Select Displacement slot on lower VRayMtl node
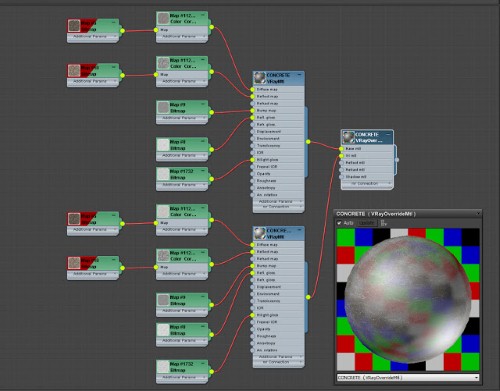 coord(279,287)
